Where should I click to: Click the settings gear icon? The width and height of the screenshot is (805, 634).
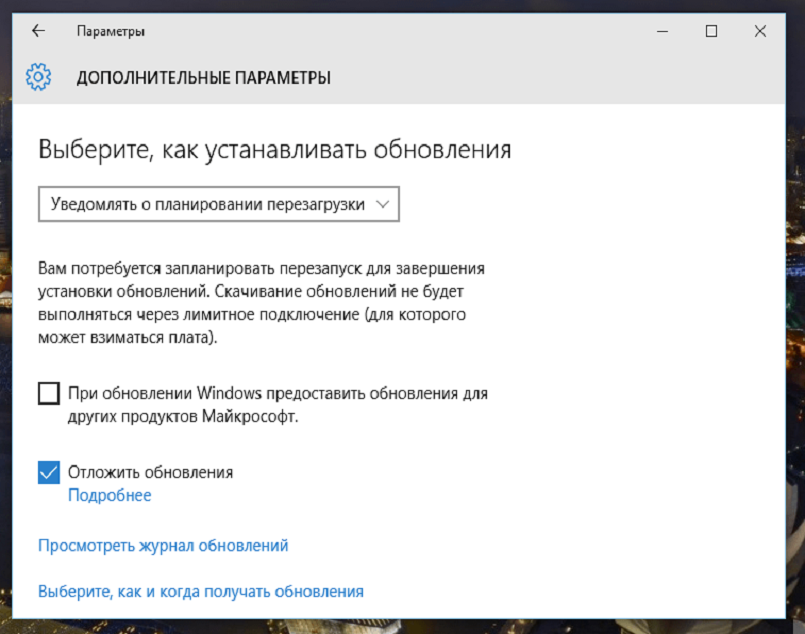click(39, 77)
